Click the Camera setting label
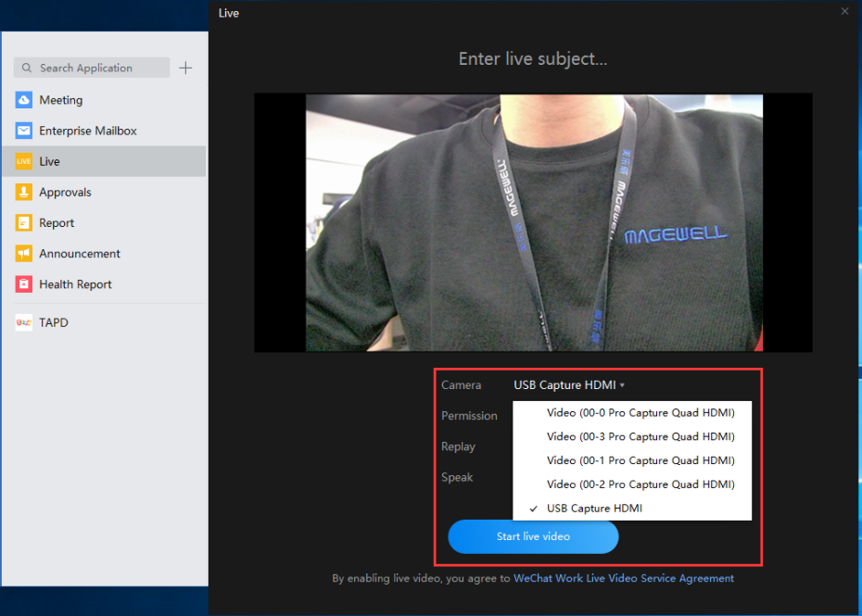 (x=462, y=385)
